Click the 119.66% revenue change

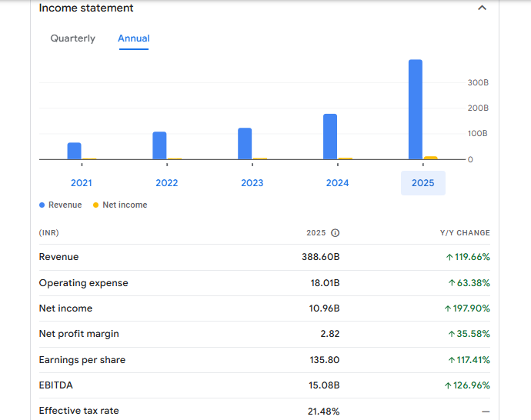[468, 257]
